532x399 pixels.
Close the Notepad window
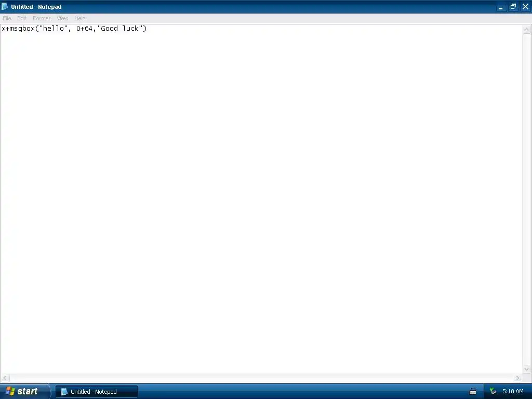[x=526, y=7]
